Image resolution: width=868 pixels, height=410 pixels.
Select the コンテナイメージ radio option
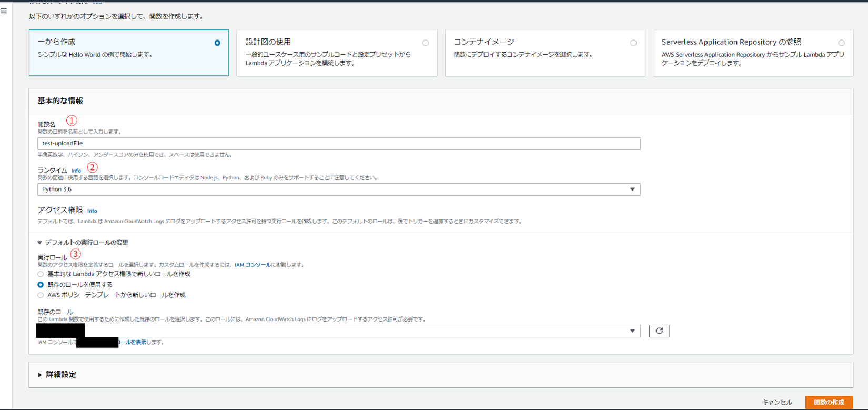coord(633,43)
